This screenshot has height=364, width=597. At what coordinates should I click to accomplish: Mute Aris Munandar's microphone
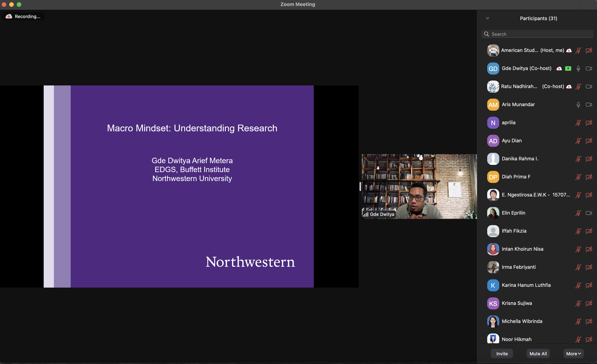(x=578, y=105)
